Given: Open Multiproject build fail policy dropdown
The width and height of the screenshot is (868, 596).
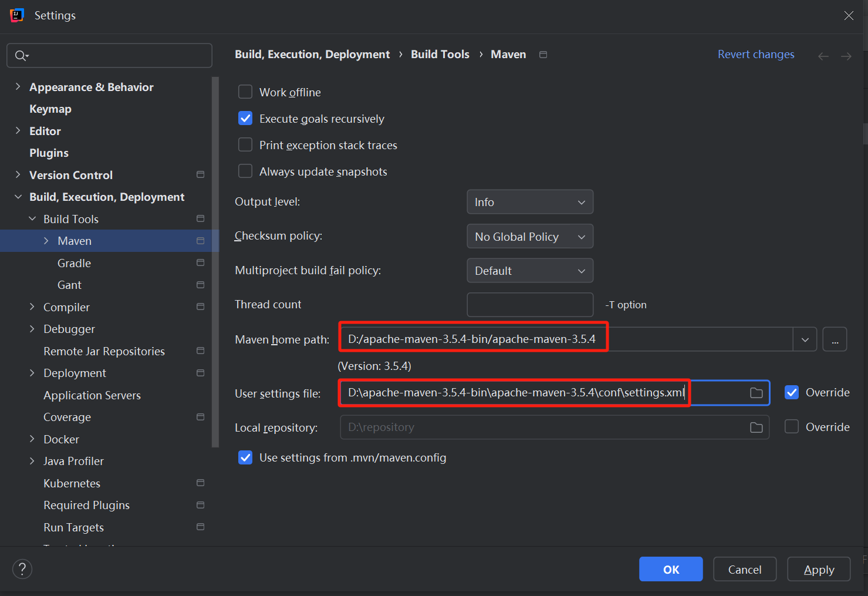Looking at the screenshot, I should click(x=530, y=271).
